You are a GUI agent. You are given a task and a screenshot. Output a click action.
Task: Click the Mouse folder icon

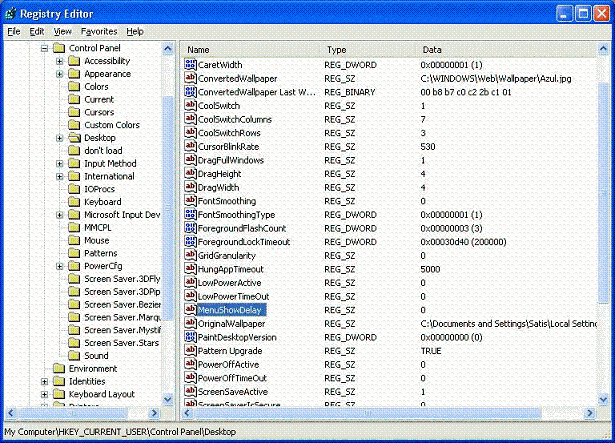pos(74,240)
